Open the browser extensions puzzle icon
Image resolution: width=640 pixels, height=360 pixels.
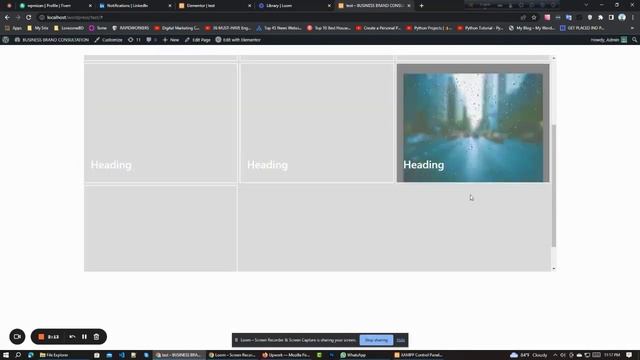tap(600, 18)
